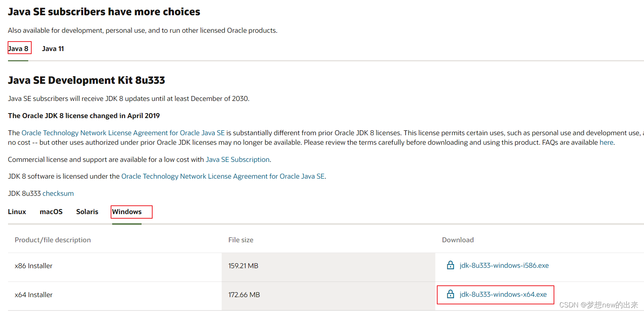Choose the Windows platform tab
The height and width of the screenshot is (312, 644).
[127, 212]
